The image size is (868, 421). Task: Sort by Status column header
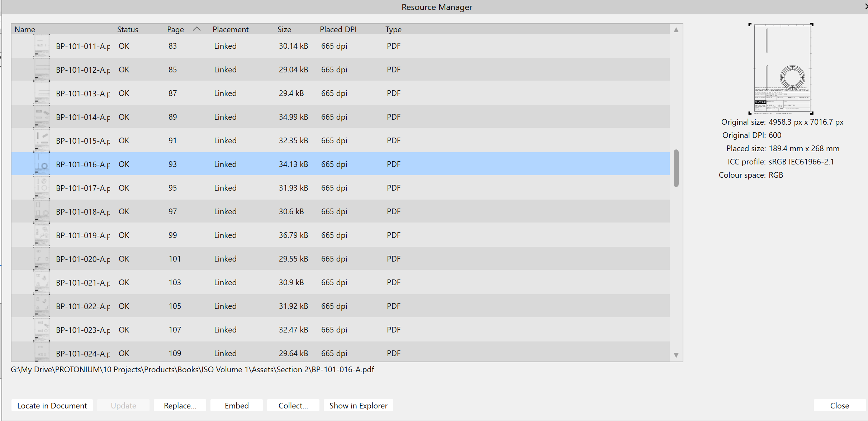(x=128, y=29)
